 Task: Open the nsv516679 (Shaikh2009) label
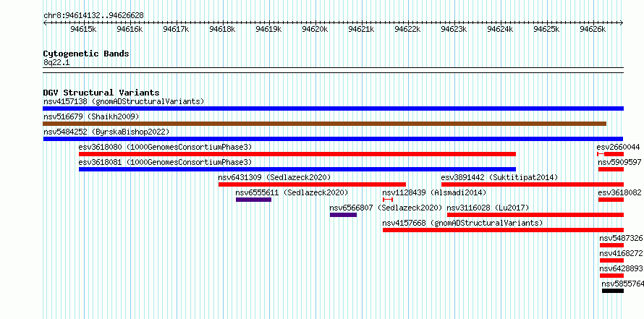click(91, 116)
